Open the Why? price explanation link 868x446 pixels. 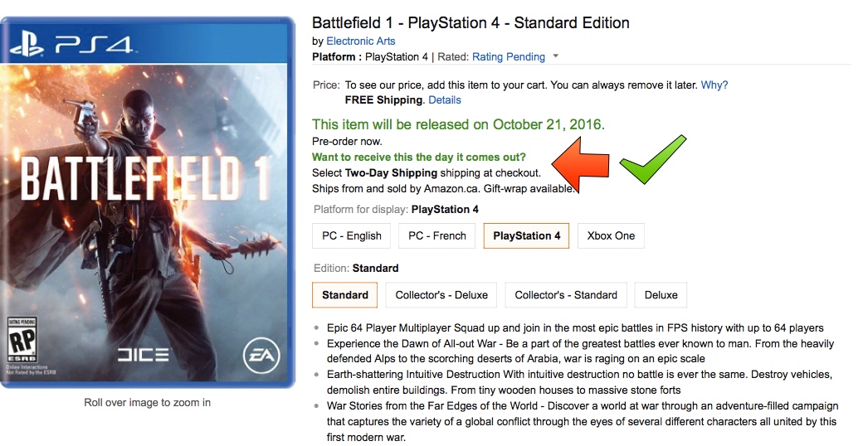(714, 85)
